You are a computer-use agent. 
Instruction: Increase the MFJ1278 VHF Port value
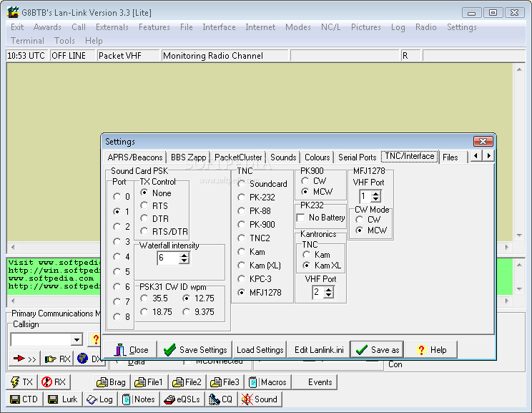coord(375,194)
